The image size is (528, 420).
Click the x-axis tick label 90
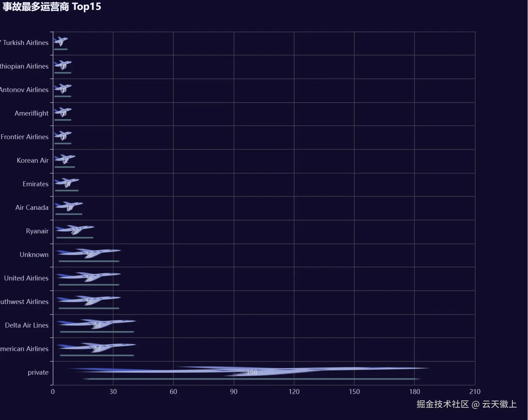click(x=234, y=392)
